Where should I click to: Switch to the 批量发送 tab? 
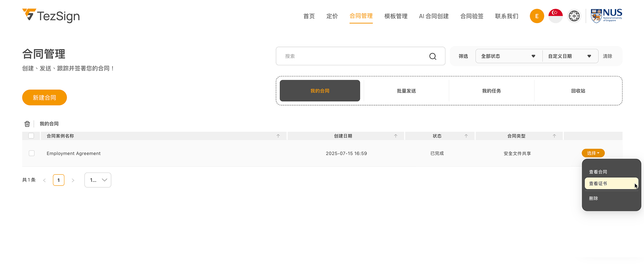406,91
